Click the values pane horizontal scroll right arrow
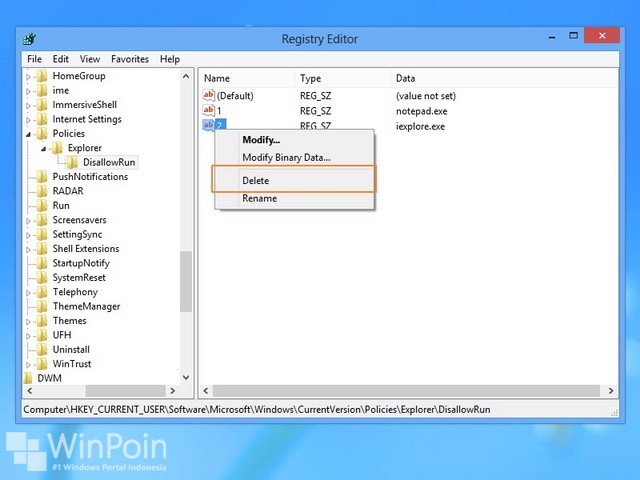The image size is (640, 480). point(611,391)
